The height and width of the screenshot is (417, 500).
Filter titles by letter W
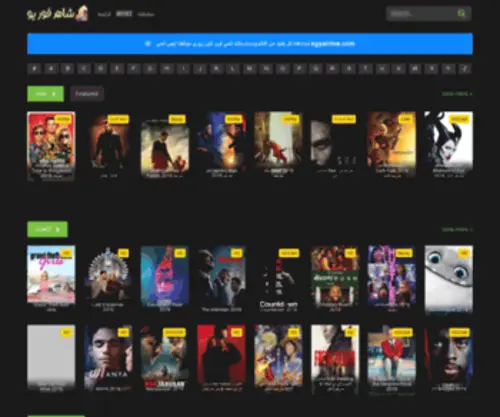tap(415, 69)
